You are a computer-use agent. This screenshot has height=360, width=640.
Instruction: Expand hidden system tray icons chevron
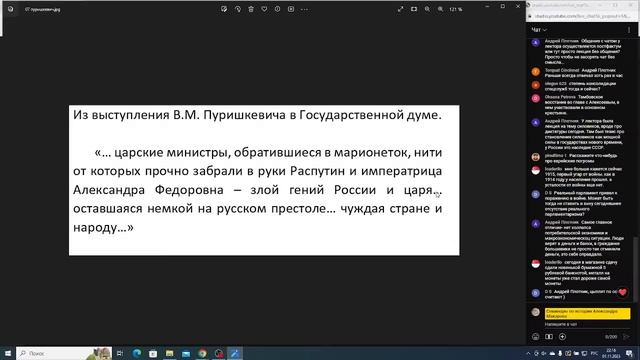[528, 353]
